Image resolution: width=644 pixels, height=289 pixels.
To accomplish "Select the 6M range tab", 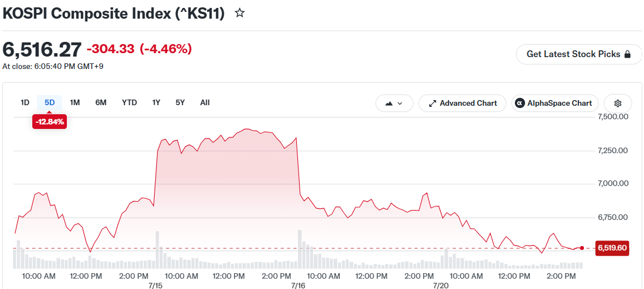I will 101,102.
